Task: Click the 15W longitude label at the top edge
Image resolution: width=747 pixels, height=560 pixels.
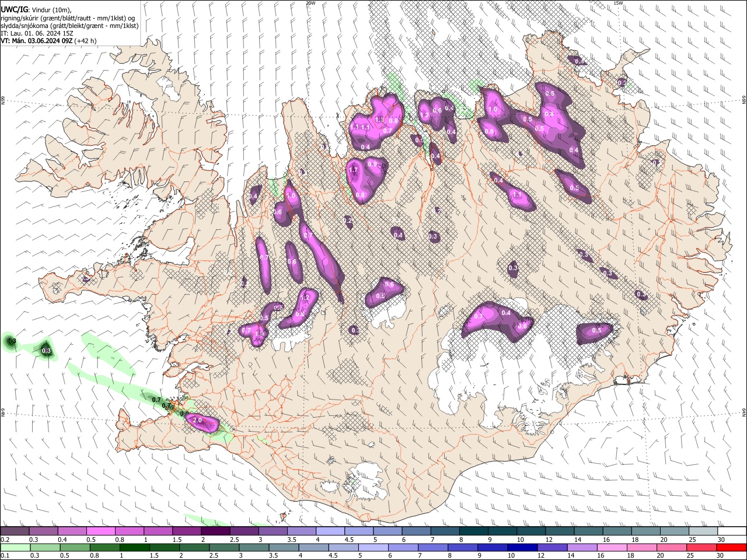Action: point(618,3)
